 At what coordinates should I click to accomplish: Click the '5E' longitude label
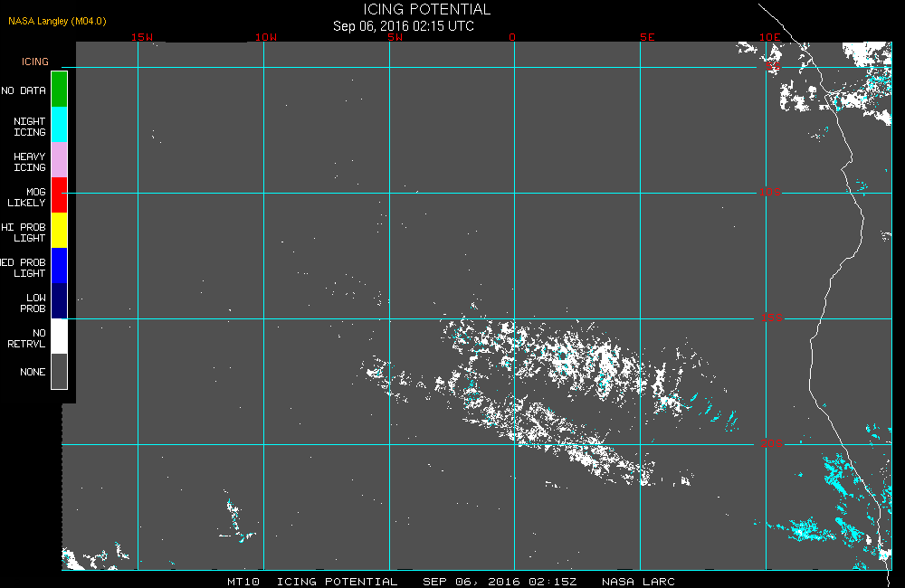(x=647, y=37)
